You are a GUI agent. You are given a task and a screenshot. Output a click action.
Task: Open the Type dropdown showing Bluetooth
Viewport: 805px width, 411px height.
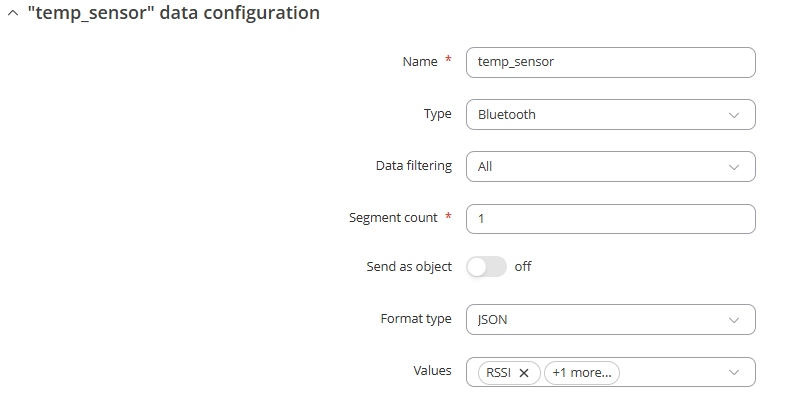click(610, 114)
